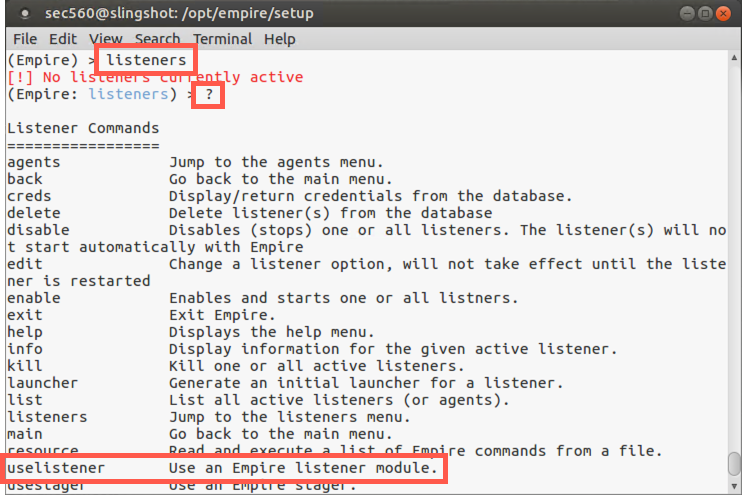
Task: Click the vertical scrollbar thumb
Action: point(734,464)
